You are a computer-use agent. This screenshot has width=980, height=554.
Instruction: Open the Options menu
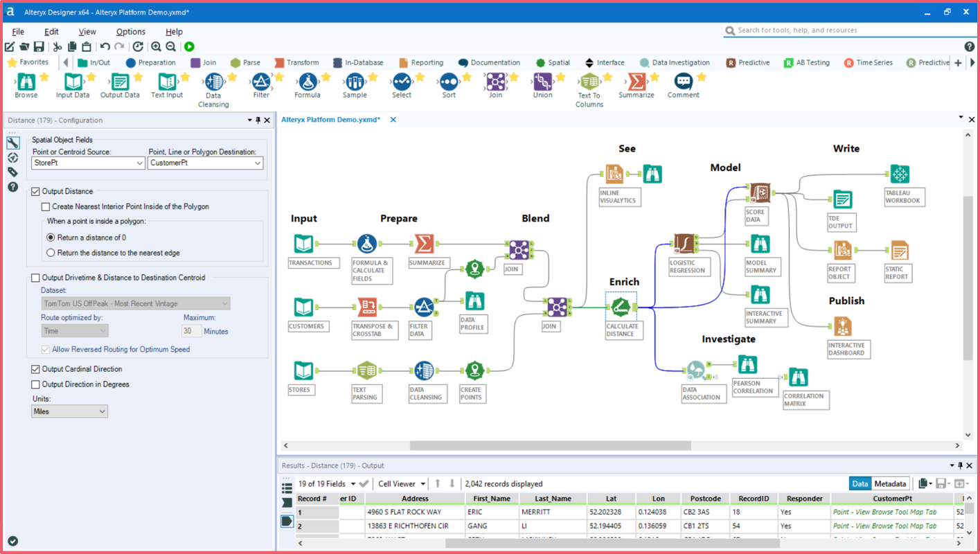coord(130,31)
